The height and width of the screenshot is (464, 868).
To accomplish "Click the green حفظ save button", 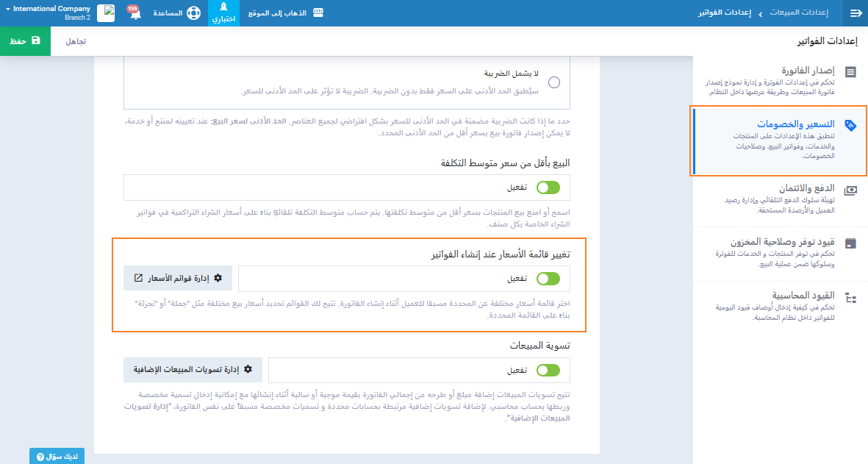I will [x=25, y=41].
